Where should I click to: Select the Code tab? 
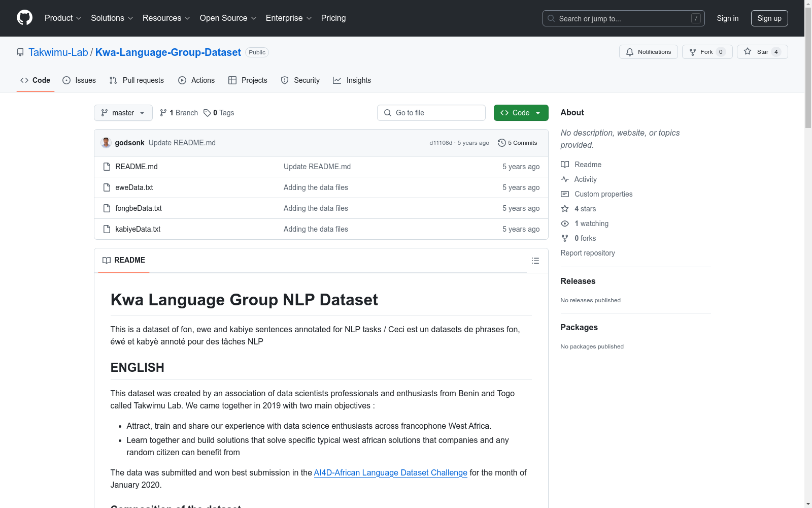coord(36,80)
